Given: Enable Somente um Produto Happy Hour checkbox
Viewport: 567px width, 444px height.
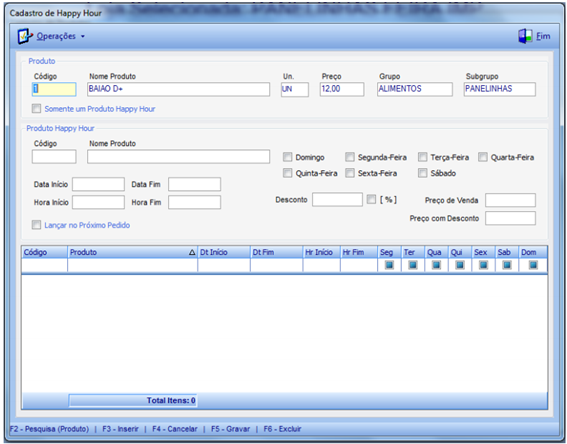Looking at the screenshot, I should point(36,108).
